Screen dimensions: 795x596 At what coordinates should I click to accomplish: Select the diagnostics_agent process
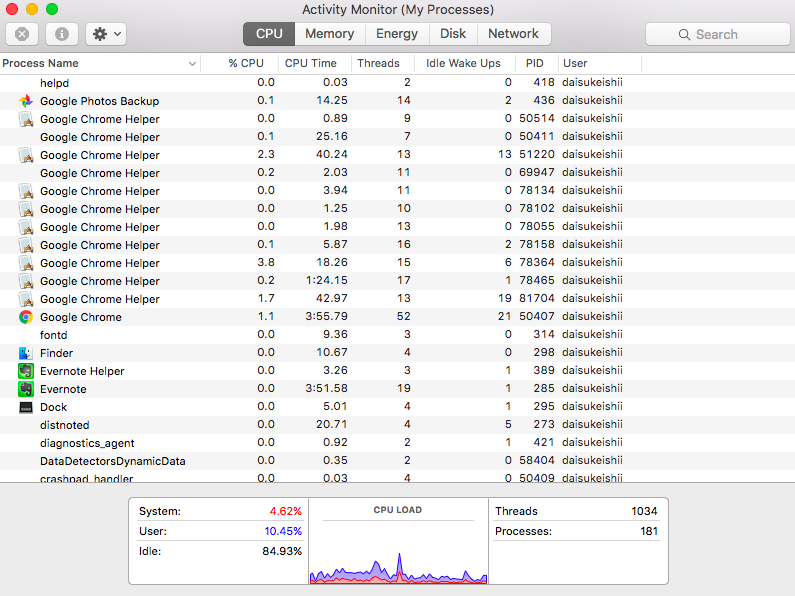tap(398, 443)
